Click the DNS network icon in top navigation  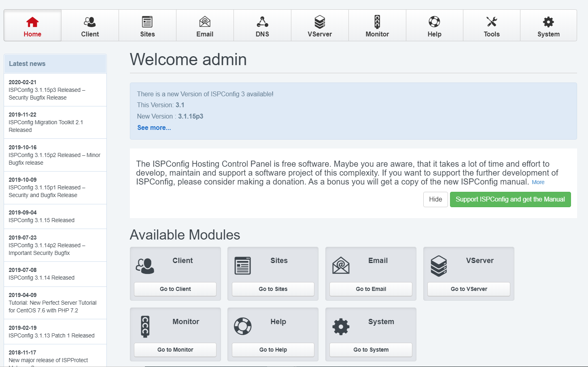coord(262,21)
